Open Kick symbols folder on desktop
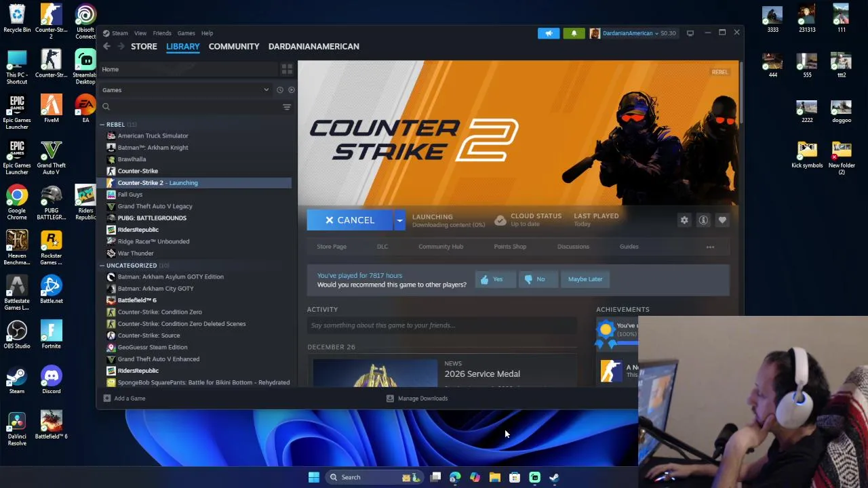The height and width of the screenshot is (488, 868). pos(807,153)
